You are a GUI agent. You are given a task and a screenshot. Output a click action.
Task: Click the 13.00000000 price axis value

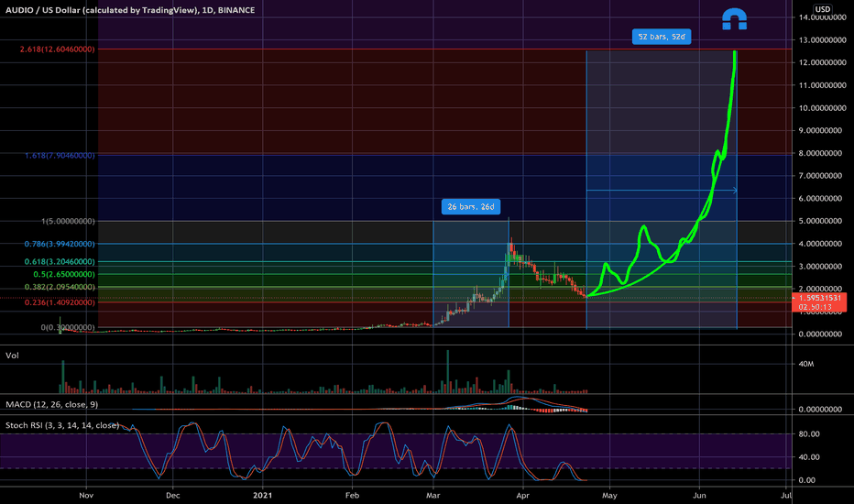[823, 39]
